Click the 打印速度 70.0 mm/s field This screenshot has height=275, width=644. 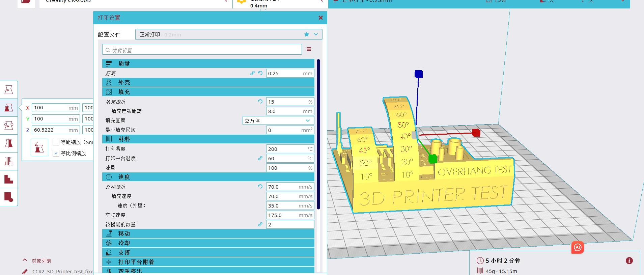pyautogui.click(x=290, y=187)
